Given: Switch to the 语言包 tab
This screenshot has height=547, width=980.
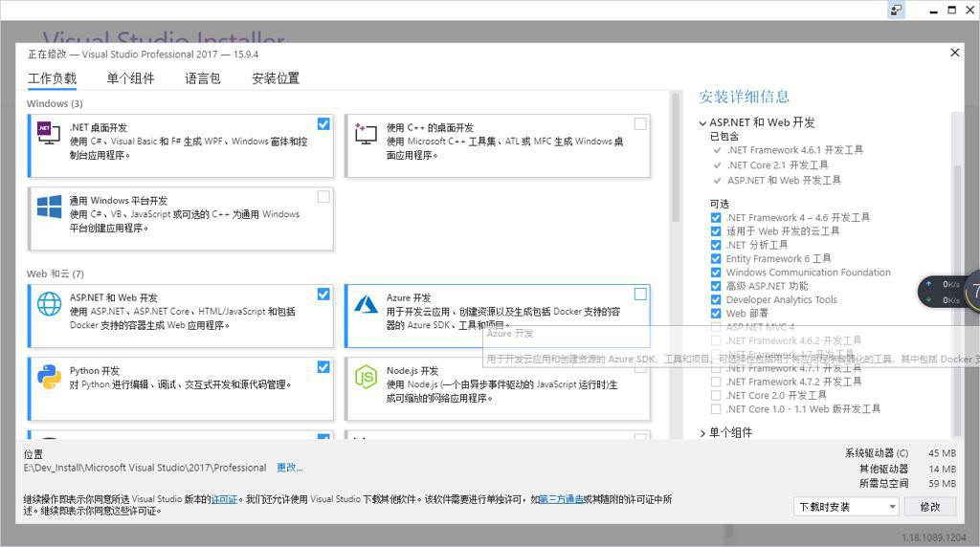Looking at the screenshot, I should (x=203, y=78).
